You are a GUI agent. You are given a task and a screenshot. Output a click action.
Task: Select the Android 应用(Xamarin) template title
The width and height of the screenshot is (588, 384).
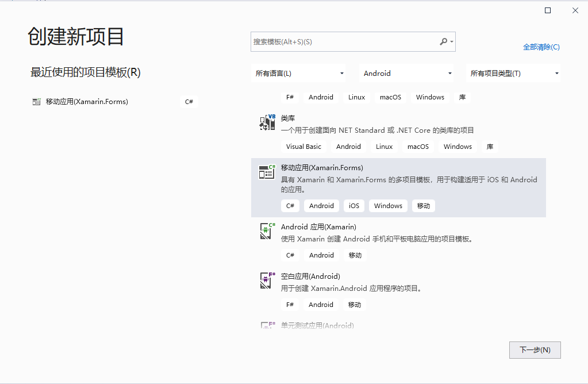point(318,227)
